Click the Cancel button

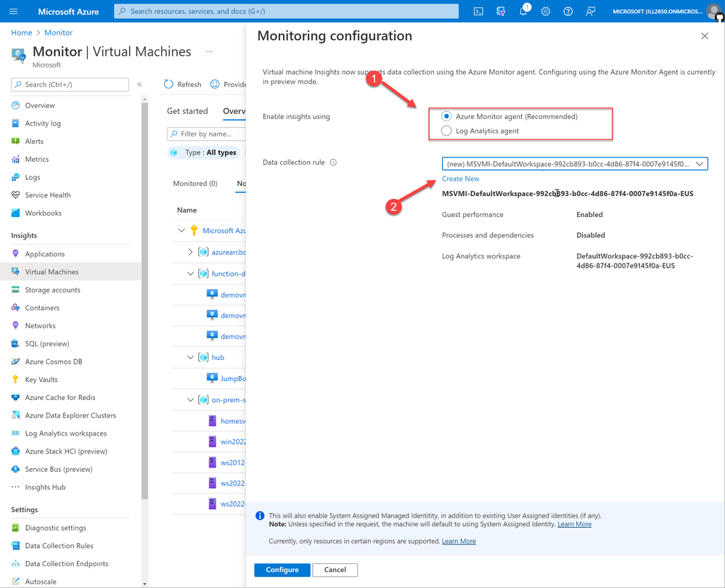tap(335, 570)
